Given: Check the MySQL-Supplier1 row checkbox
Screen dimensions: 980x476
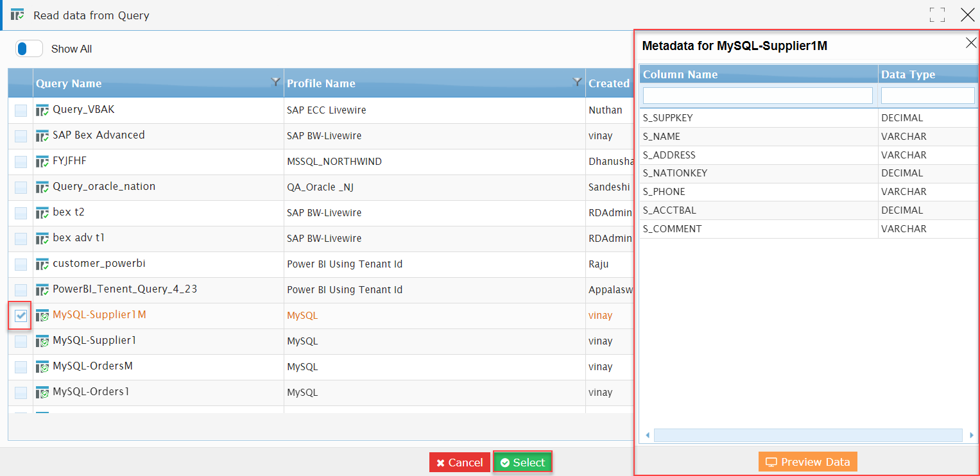Looking at the screenshot, I should click(21, 341).
